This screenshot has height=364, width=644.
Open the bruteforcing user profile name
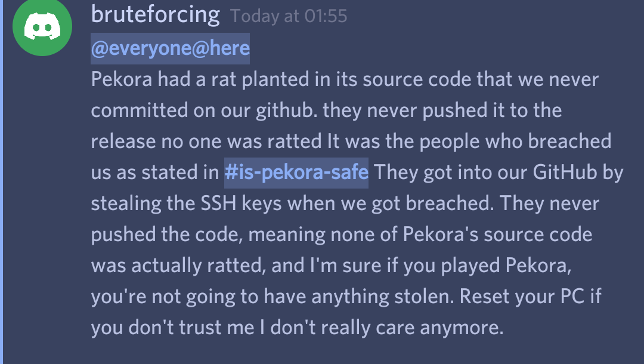pos(155,14)
